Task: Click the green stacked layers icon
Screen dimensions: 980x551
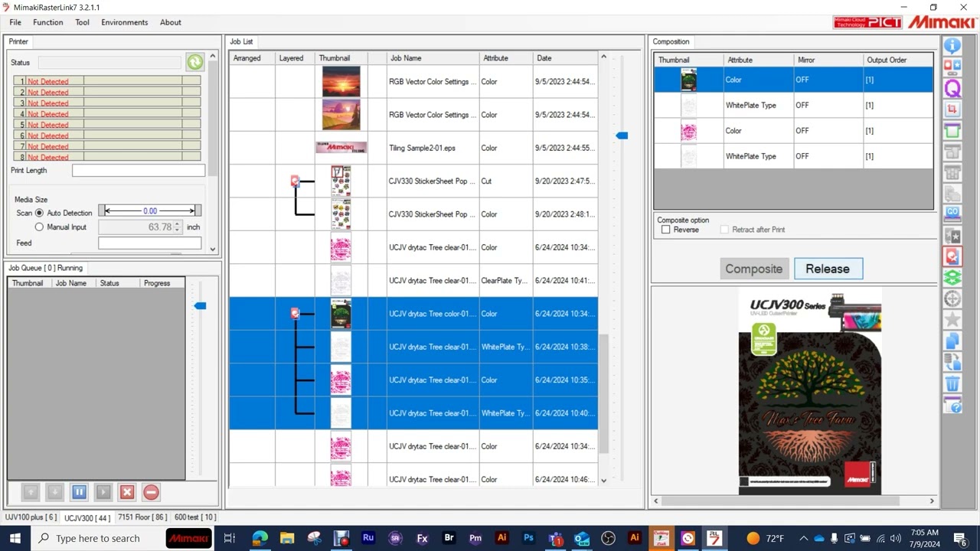Action: [x=952, y=277]
